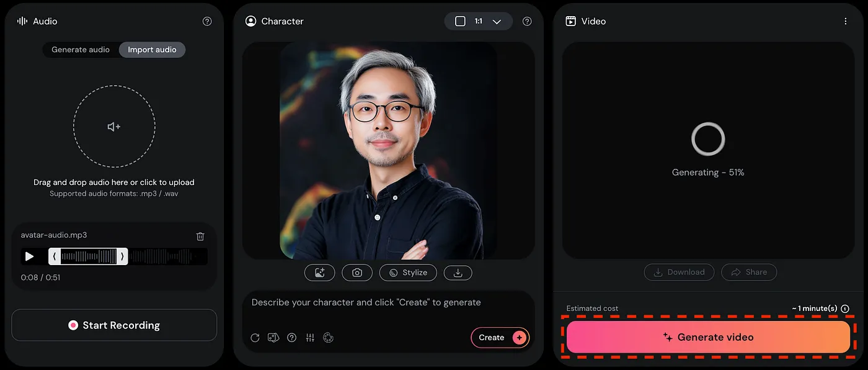The width and height of the screenshot is (868, 370).
Task: Click Start Recording button
Action: (x=114, y=325)
